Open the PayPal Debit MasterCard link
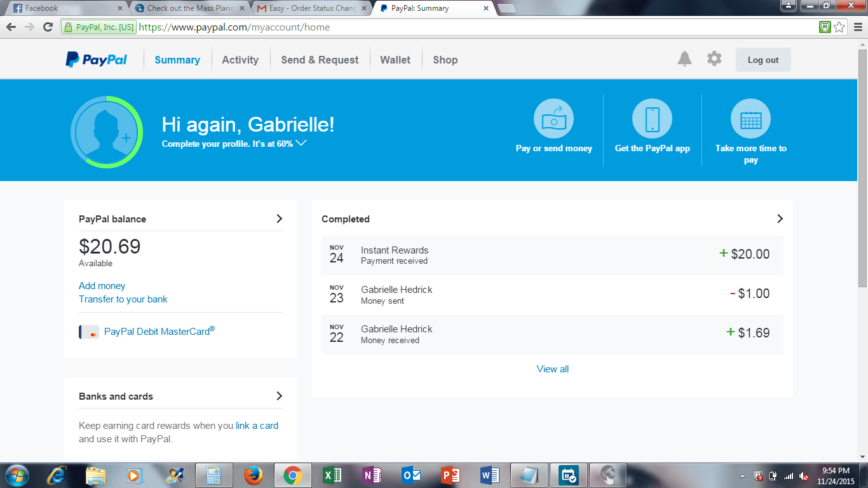Viewport: 868px width, 488px height. (159, 331)
